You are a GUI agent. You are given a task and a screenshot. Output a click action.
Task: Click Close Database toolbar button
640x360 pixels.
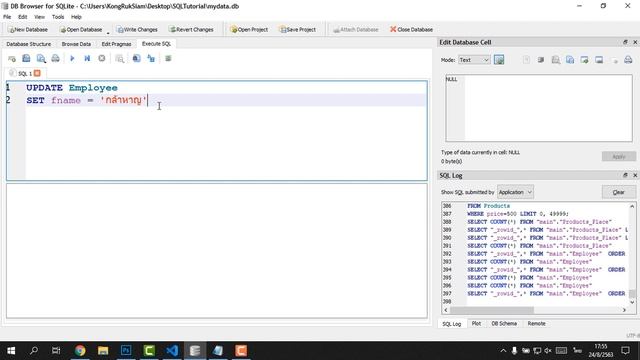tap(411, 30)
